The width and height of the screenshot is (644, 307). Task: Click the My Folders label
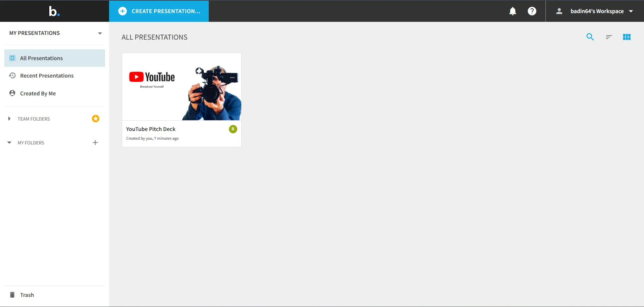point(31,143)
